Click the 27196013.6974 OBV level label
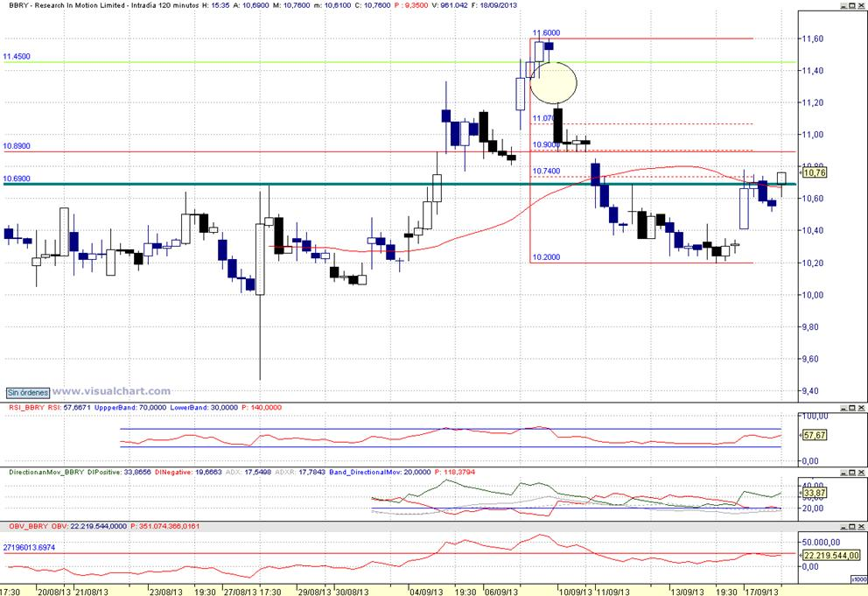868x596 pixels. point(30,547)
